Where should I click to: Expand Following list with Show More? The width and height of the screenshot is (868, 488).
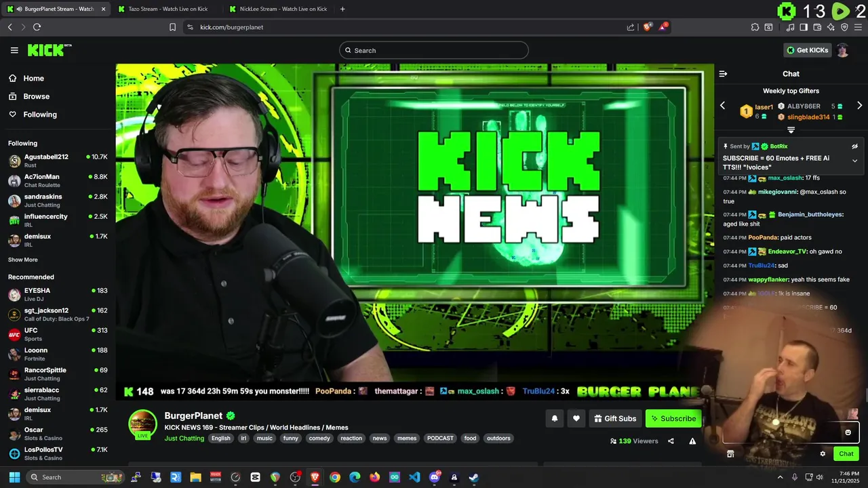point(23,260)
